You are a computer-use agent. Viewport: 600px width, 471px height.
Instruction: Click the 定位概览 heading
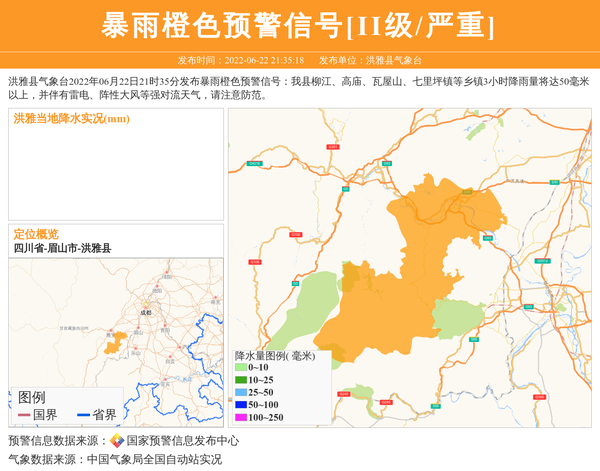pyautogui.click(x=36, y=234)
